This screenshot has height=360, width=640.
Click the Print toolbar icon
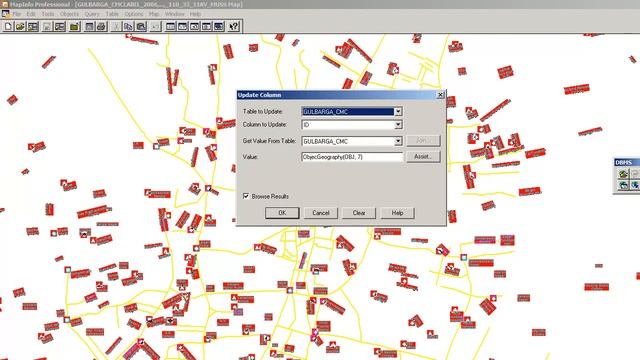pos(101,27)
